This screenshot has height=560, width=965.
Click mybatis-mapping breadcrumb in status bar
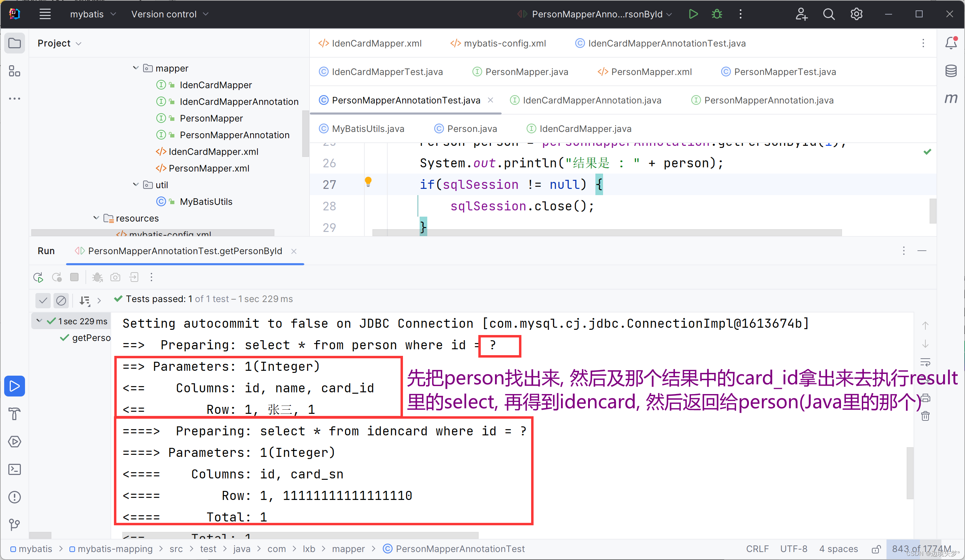point(111,549)
